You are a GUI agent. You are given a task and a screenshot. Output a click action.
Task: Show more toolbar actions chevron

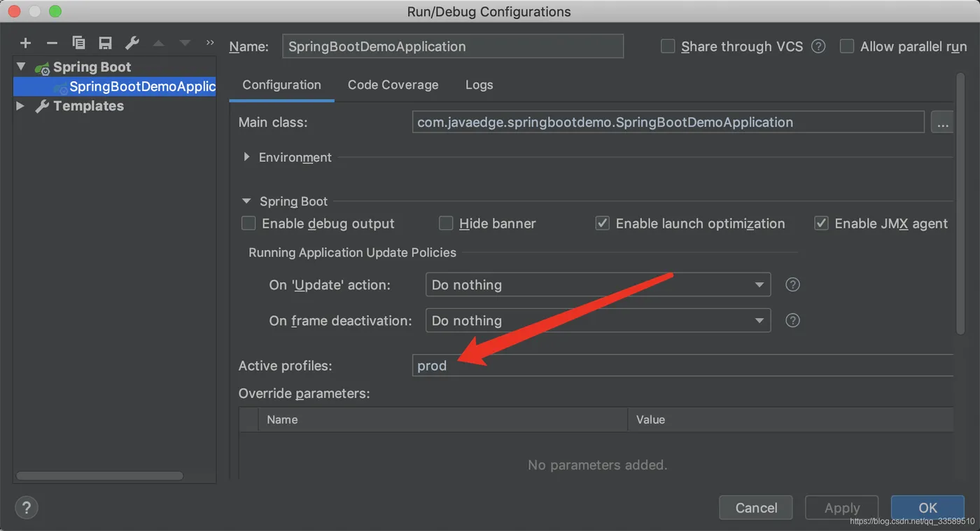point(210,43)
